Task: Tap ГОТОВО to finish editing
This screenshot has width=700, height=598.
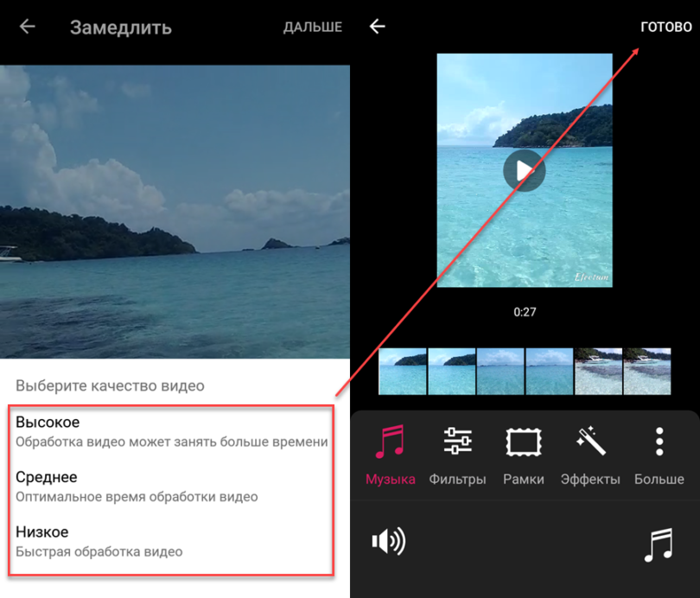Action: (665, 27)
